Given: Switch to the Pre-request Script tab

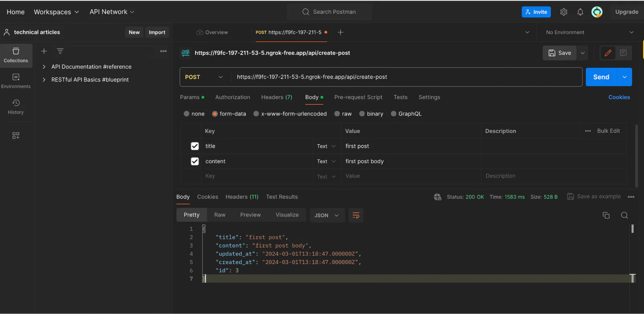Looking at the screenshot, I should tap(358, 97).
